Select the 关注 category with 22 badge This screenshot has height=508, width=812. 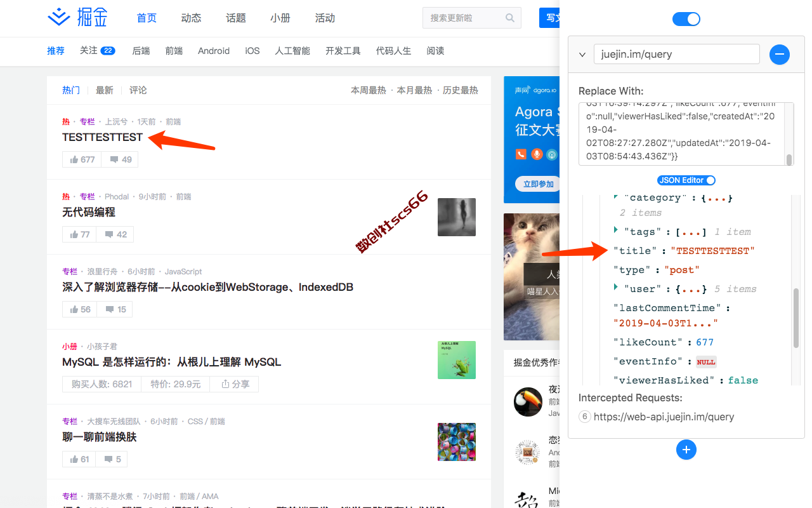pyautogui.click(x=98, y=51)
